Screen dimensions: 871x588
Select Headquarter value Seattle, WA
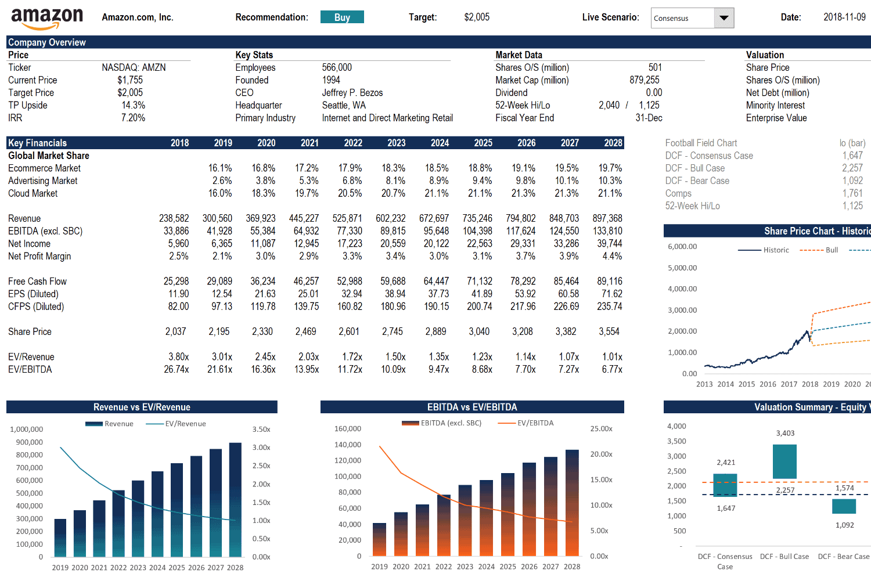tap(344, 105)
